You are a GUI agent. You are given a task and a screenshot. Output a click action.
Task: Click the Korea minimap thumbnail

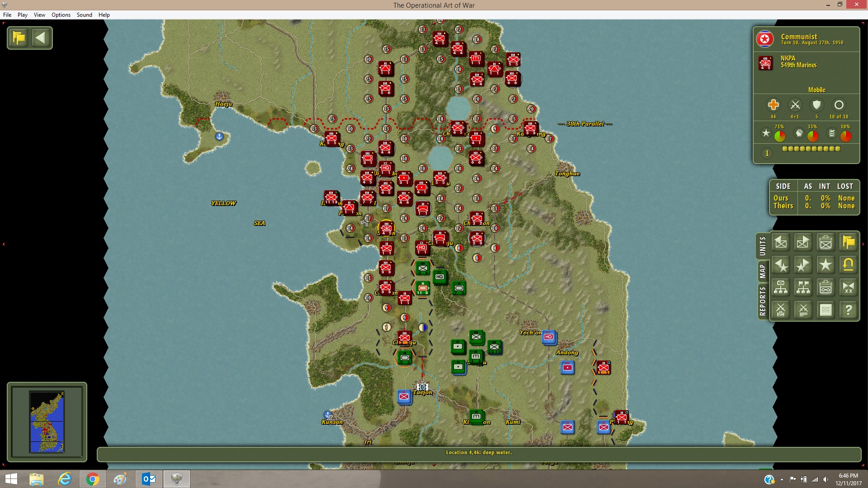tap(47, 422)
